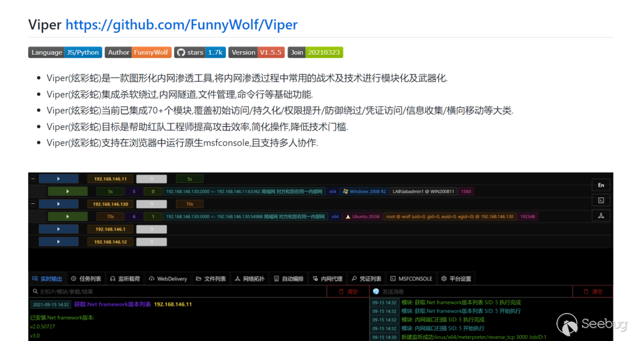
Task: Click the 主机IP/模块/参数/结果 search field
Action: coord(179,292)
